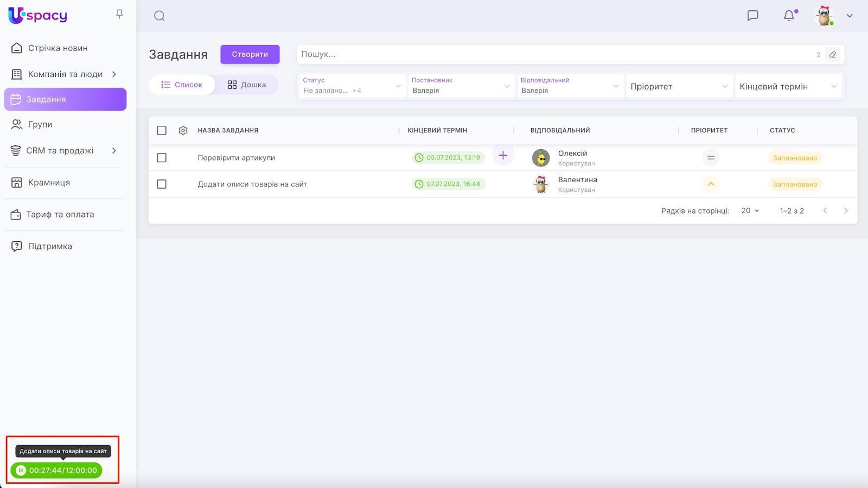Image resolution: width=868 pixels, height=488 pixels.
Task: Click the priority icon for Валентина's task
Action: (x=710, y=184)
